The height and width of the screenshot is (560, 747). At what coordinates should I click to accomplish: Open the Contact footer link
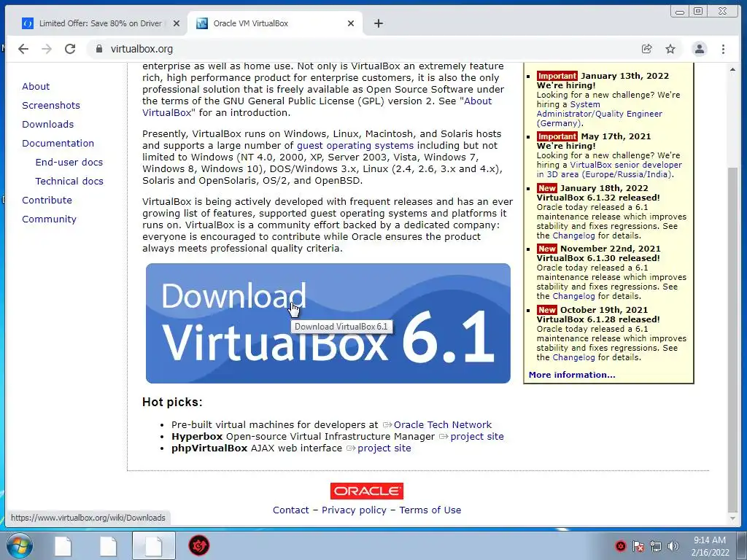pos(290,510)
